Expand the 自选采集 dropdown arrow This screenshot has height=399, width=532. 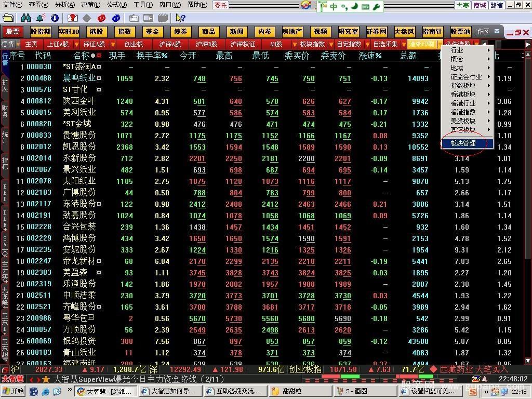pyautogui.click(x=404, y=45)
